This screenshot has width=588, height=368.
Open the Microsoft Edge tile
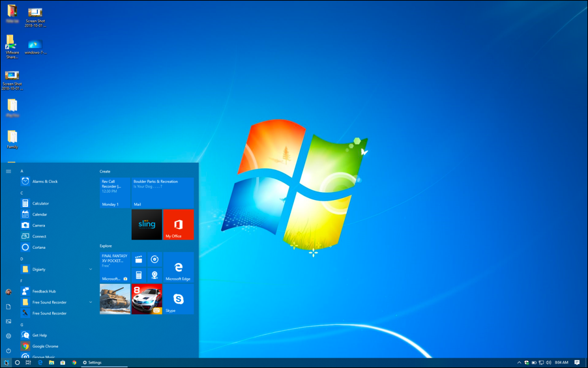click(x=179, y=267)
